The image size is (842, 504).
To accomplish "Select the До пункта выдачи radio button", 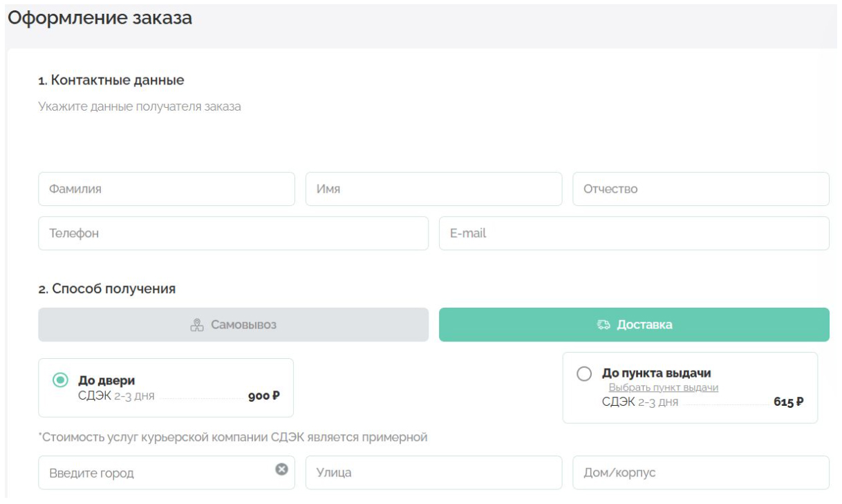I will pos(584,374).
